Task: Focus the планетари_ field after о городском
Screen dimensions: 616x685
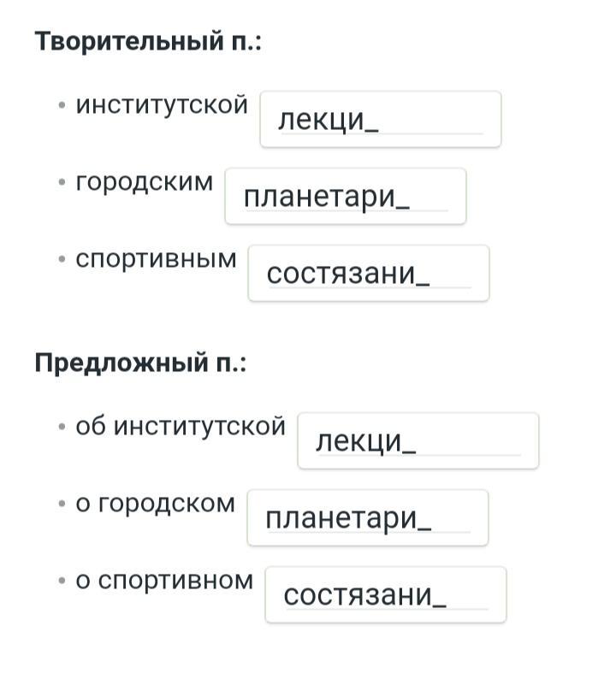Action: coord(368,517)
